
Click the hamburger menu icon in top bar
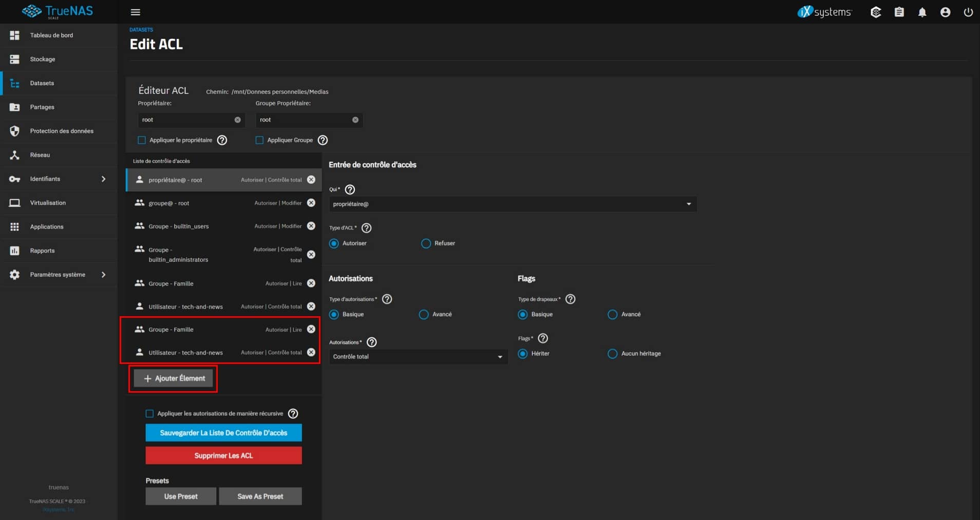pyautogui.click(x=136, y=12)
